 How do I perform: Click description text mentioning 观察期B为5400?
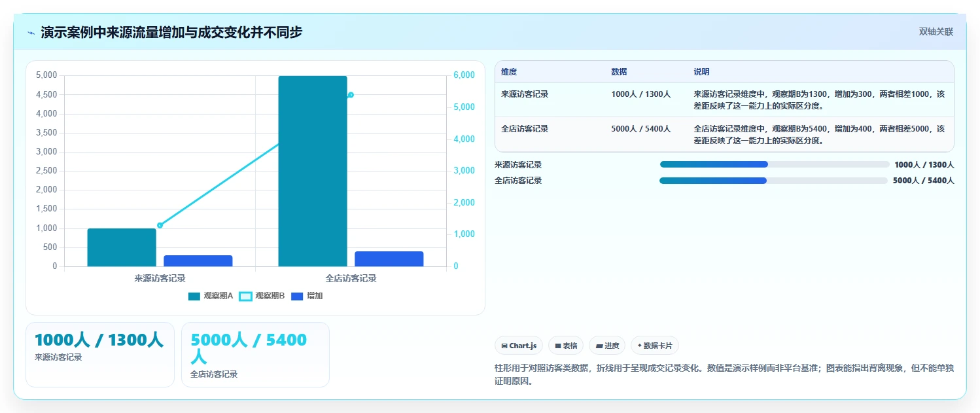pyautogui.click(x=819, y=134)
